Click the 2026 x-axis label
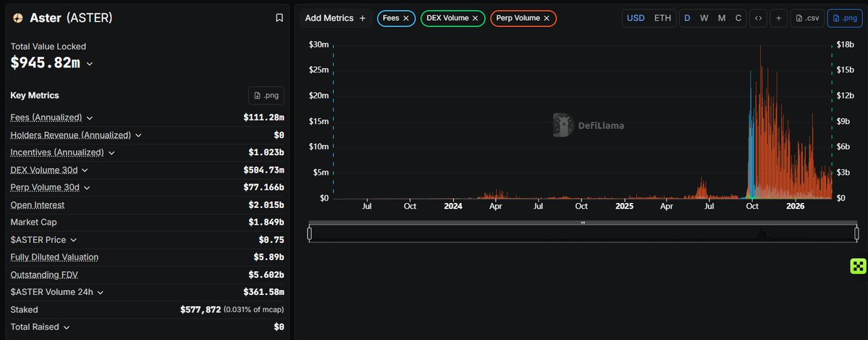Viewport: 868px width, 340px height. [x=796, y=207]
